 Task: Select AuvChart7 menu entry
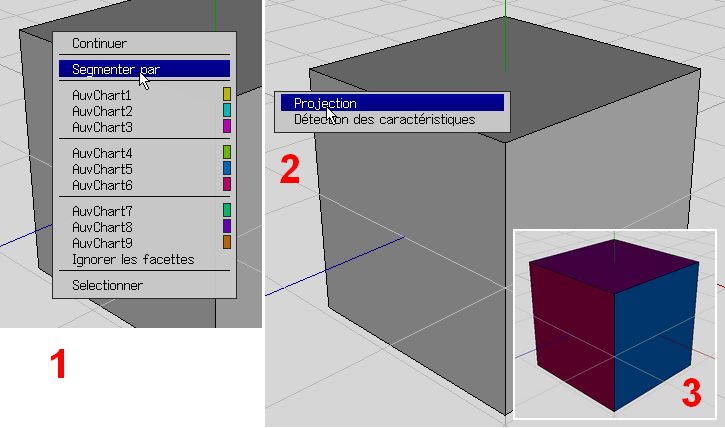[144, 211]
